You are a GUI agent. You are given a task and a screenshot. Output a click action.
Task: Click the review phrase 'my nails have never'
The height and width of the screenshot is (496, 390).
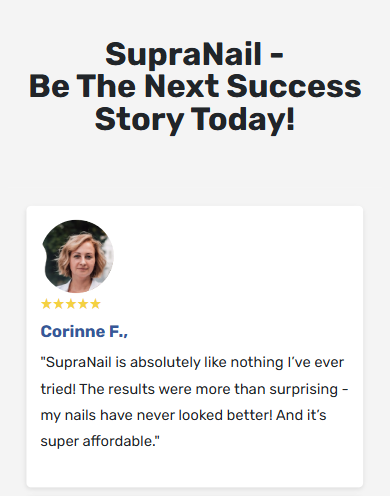pyautogui.click(x=108, y=416)
